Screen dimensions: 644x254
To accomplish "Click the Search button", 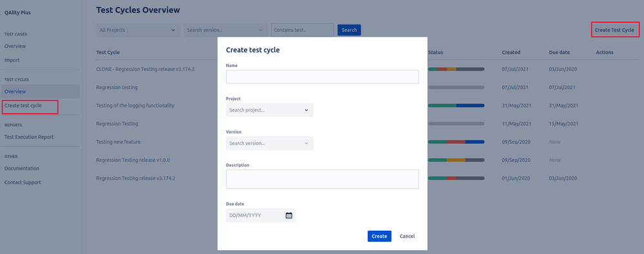I will pos(349,30).
